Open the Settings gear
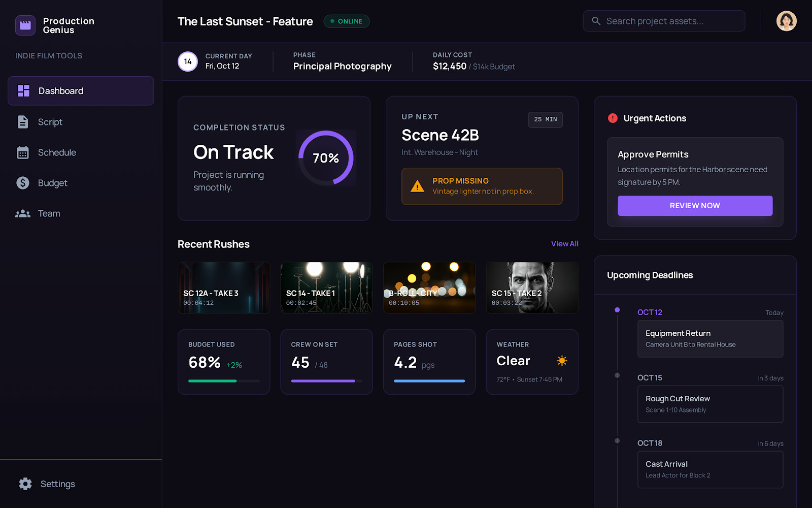Viewport: 812px width, 508px height. (x=25, y=484)
